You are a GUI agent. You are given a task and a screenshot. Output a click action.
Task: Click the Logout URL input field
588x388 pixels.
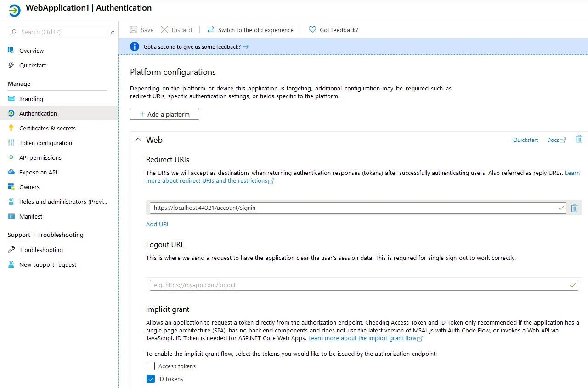(x=364, y=285)
